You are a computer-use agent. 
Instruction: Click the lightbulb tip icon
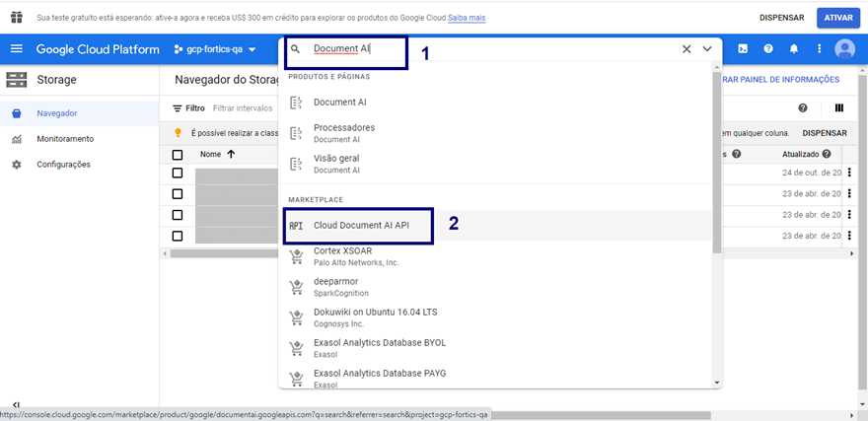tap(178, 133)
